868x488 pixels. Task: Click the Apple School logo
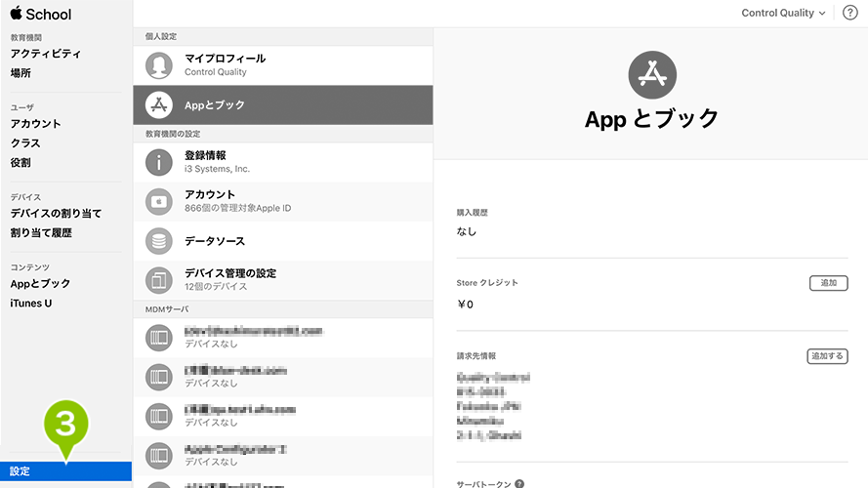pyautogui.click(x=41, y=14)
